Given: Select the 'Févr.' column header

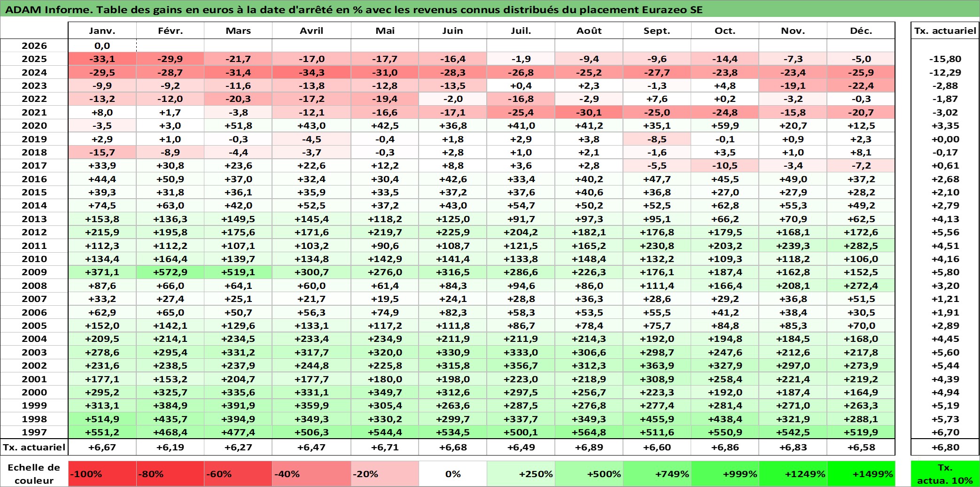Looking at the screenshot, I should 170,31.
